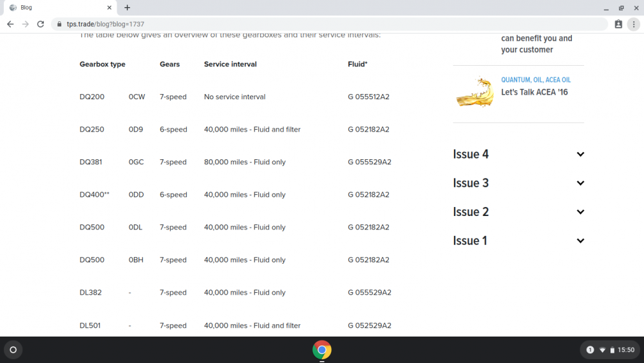Click the fluid code G 055512A2
Viewport: 644px width, 363px height.
point(368,97)
